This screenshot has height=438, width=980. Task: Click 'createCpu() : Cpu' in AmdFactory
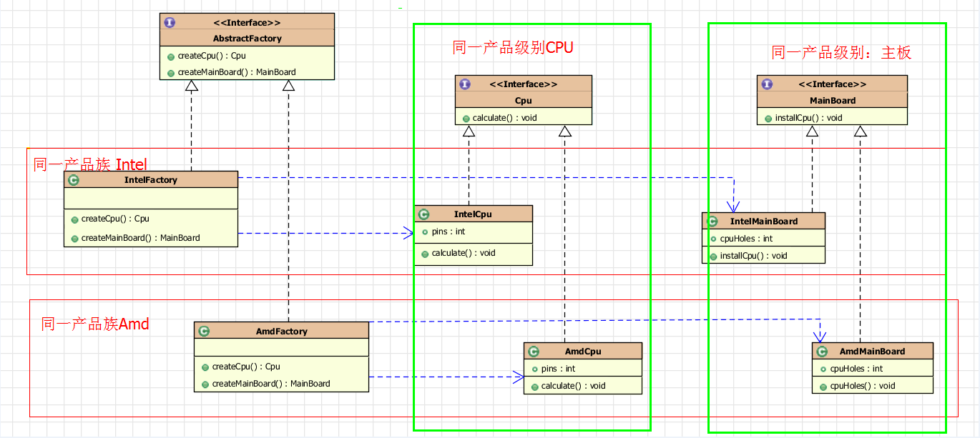pyautogui.click(x=246, y=367)
